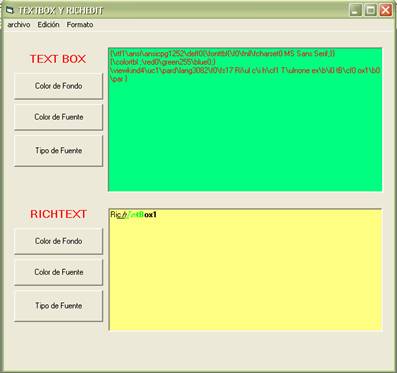Open the archivo menu
Image resolution: width=397 pixels, height=373 pixels.
click(x=19, y=25)
